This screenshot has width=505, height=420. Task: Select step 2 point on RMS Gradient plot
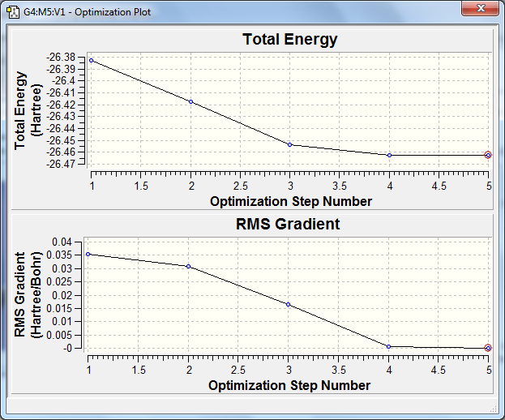point(189,267)
